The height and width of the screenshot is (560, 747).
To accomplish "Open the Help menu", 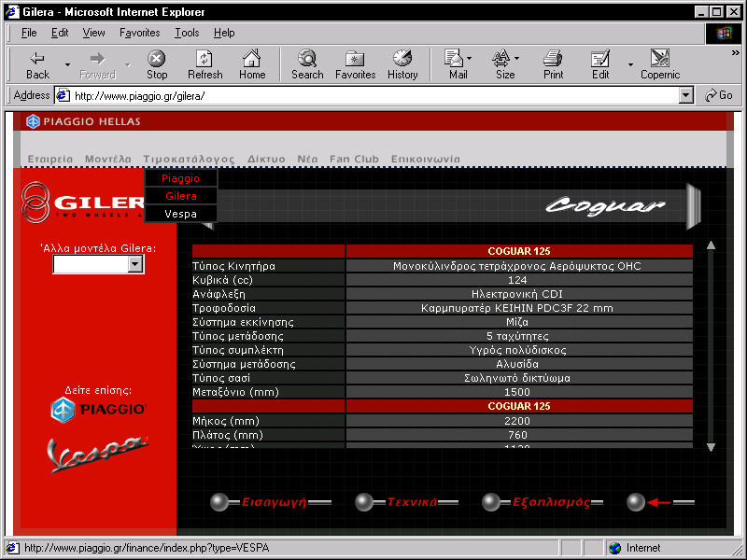I will click(x=224, y=33).
